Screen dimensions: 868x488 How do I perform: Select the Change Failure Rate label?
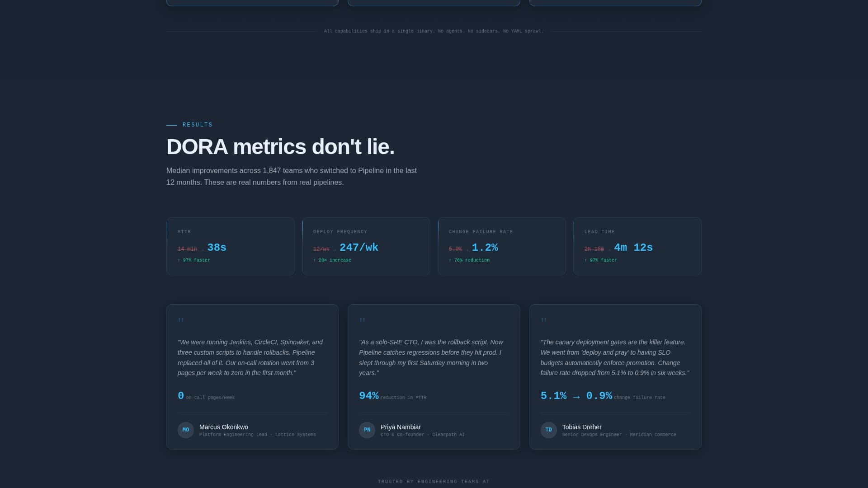pos(481,232)
